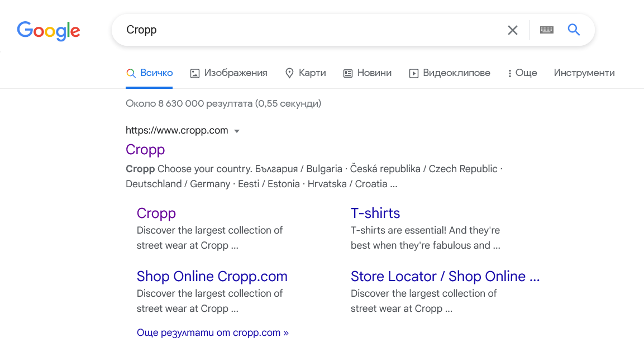
Task: Open Store Locator / Shop Online sitelink
Action: [445, 276]
